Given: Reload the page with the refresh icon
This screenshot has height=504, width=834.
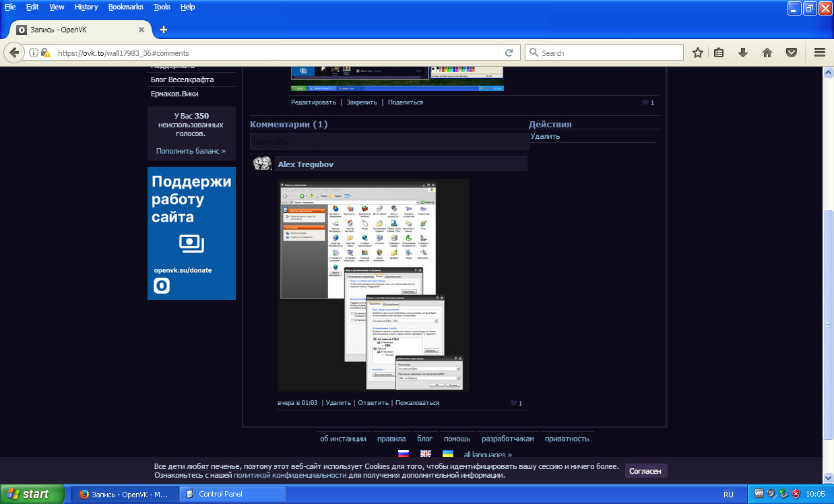Looking at the screenshot, I should (509, 53).
